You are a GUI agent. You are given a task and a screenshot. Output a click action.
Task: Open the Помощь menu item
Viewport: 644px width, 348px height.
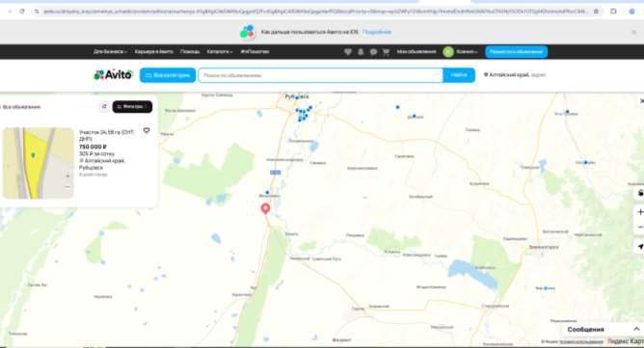190,52
